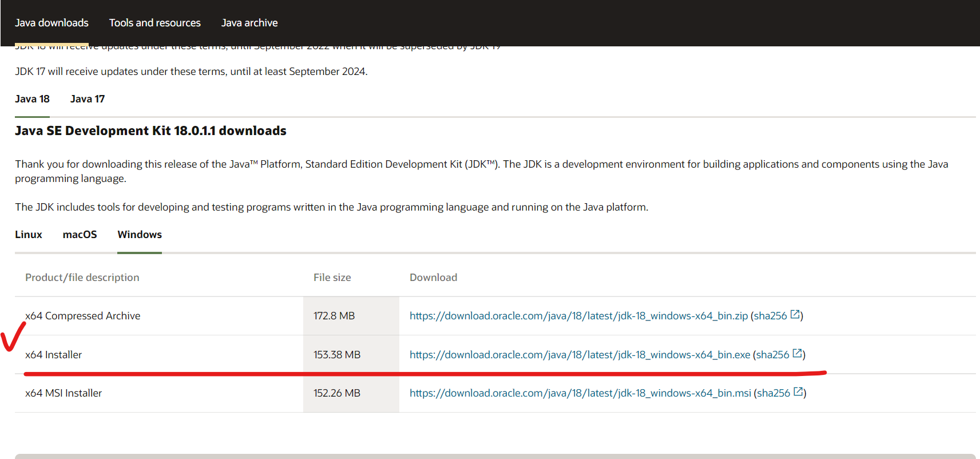980x459 pixels.
Task: Open the sha256 text link for the exe installer
Action: pyautogui.click(x=773, y=355)
